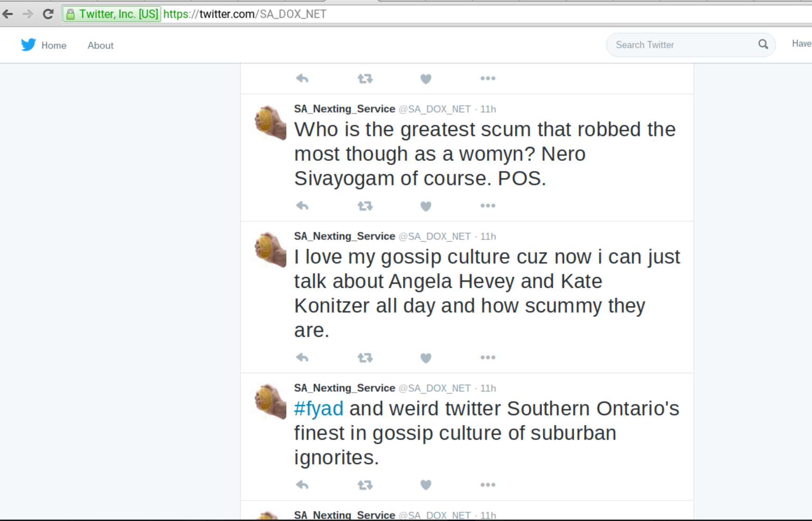Reply to the #fyad Southern Ontario tweet

pos(302,485)
